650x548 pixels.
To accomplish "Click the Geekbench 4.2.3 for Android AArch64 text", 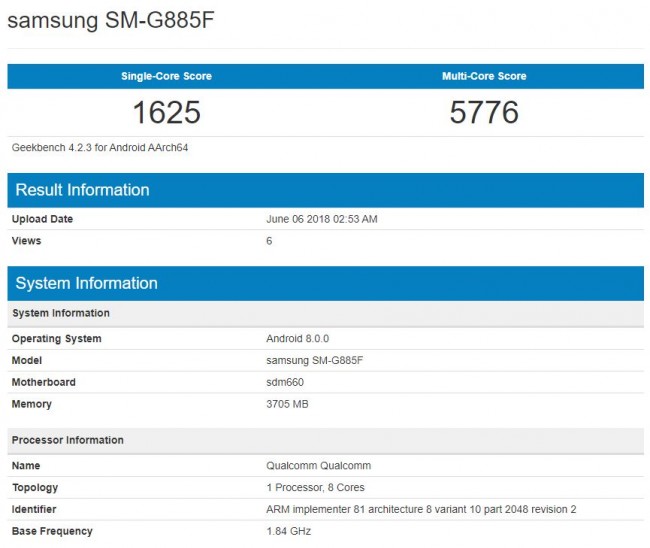I will click(100, 147).
